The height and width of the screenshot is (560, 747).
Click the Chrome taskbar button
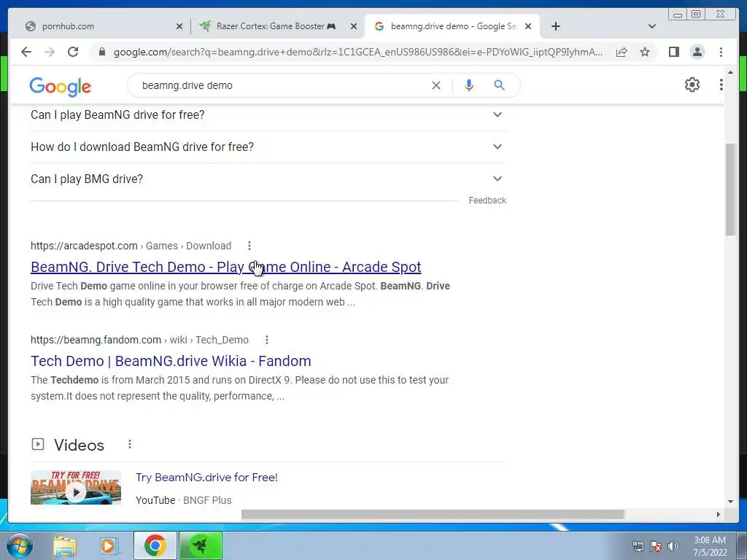tap(155, 545)
